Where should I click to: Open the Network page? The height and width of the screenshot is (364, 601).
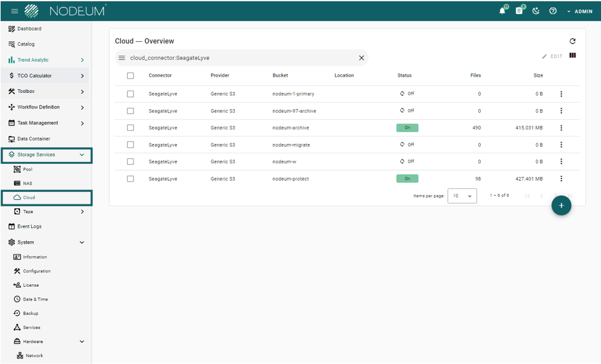pyautogui.click(x=34, y=355)
